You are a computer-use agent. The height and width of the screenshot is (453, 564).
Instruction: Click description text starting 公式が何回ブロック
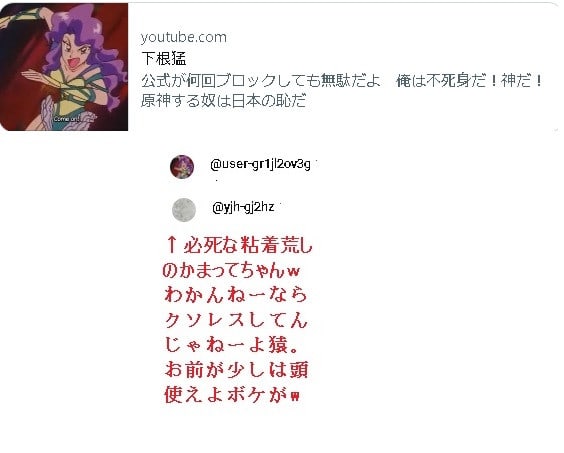261,80
